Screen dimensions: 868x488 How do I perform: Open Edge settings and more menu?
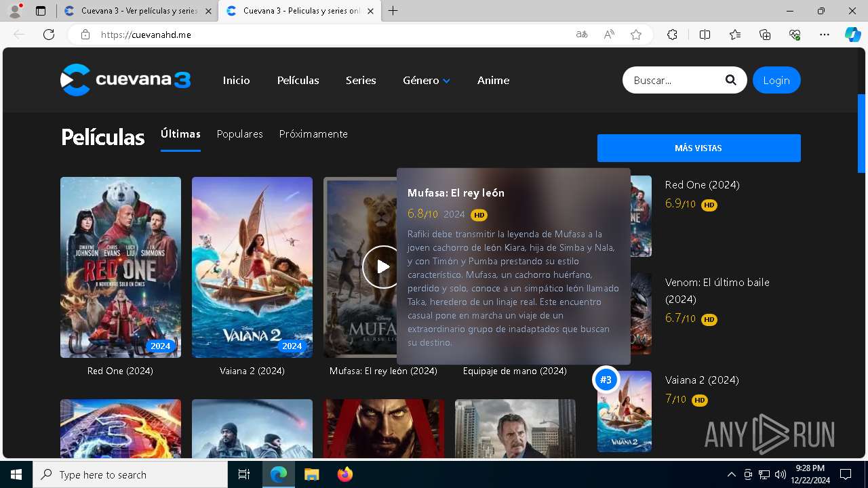825,35
